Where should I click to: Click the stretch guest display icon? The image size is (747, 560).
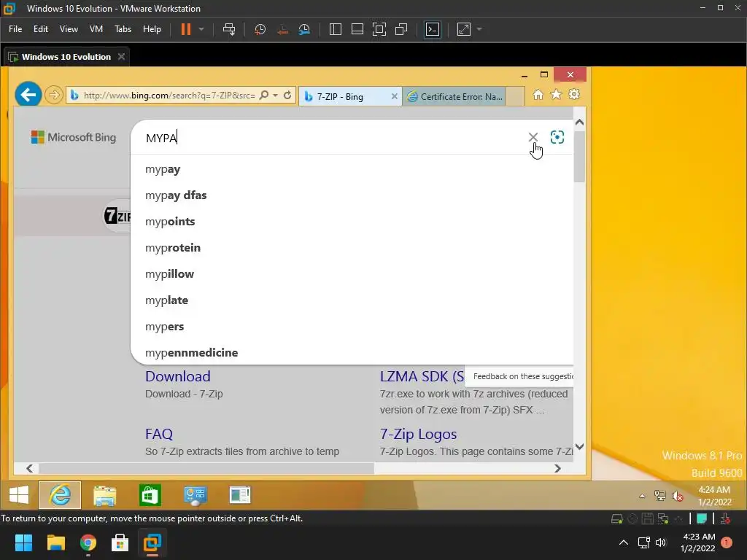point(464,29)
